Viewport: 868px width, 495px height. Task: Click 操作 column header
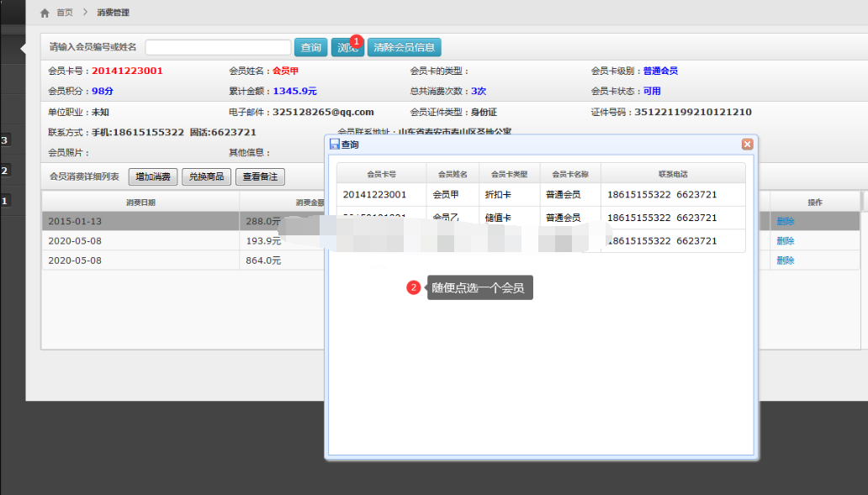click(815, 203)
